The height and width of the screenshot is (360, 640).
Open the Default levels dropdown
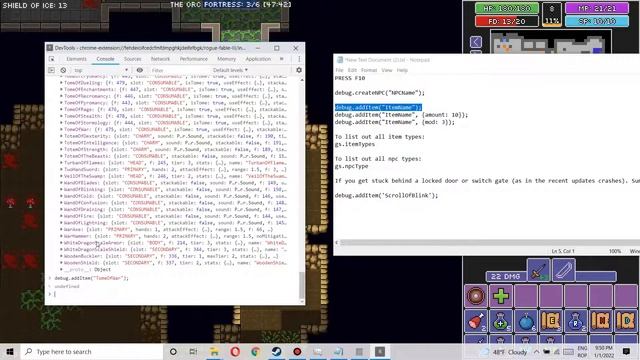(231, 70)
